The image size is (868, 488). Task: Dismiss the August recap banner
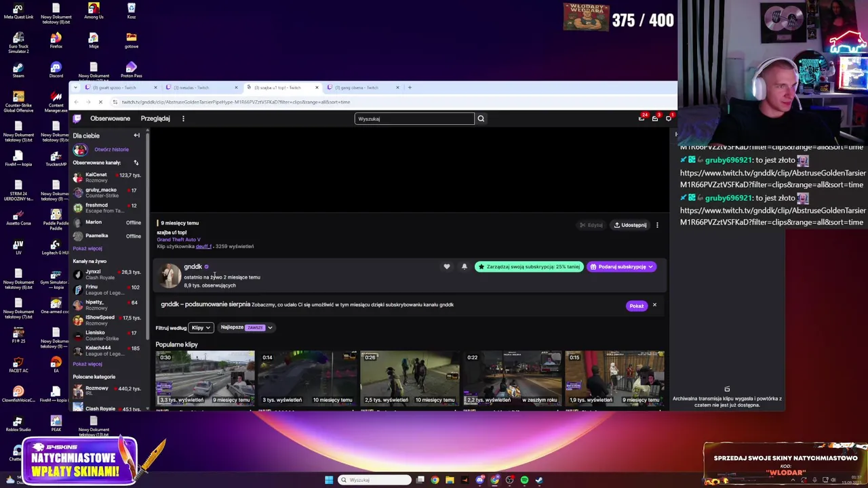pyautogui.click(x=654, y=305)
